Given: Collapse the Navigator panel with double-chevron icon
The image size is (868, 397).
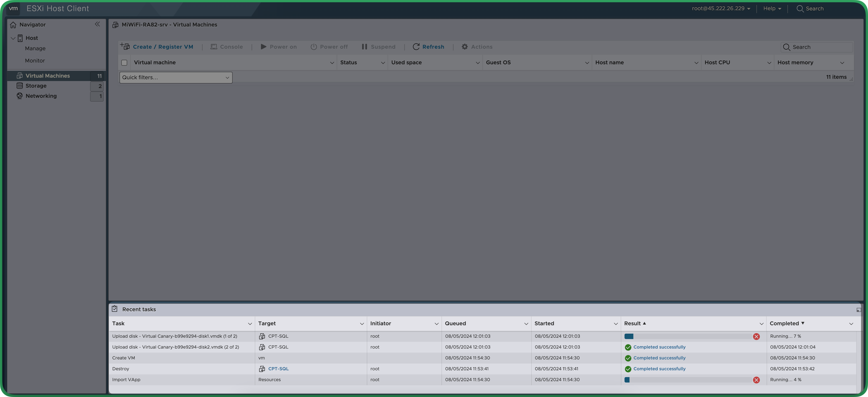Looking at the screenshot, I should coord(97,24).
